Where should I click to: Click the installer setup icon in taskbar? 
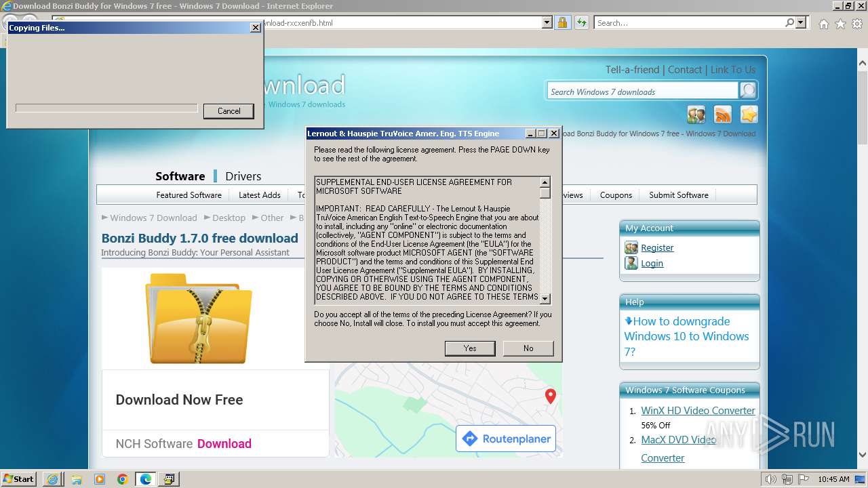click(x=169, y=479)
